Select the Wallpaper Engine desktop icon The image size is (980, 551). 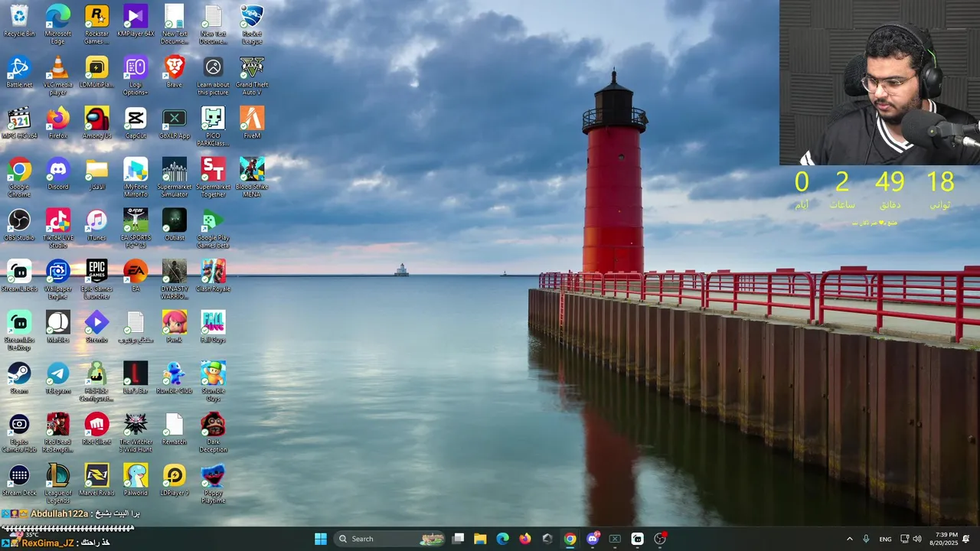click(57, 280)
